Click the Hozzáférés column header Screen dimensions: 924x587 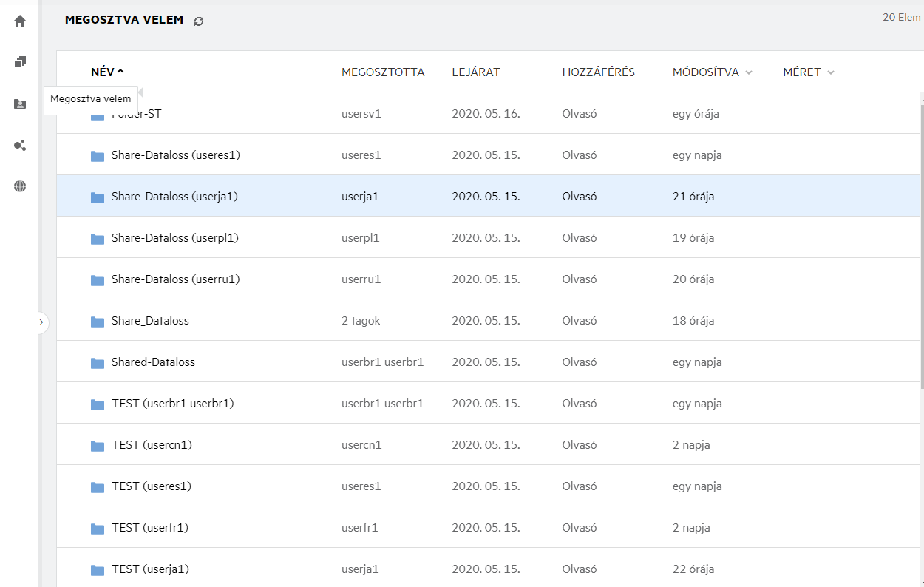coord(598,72)
